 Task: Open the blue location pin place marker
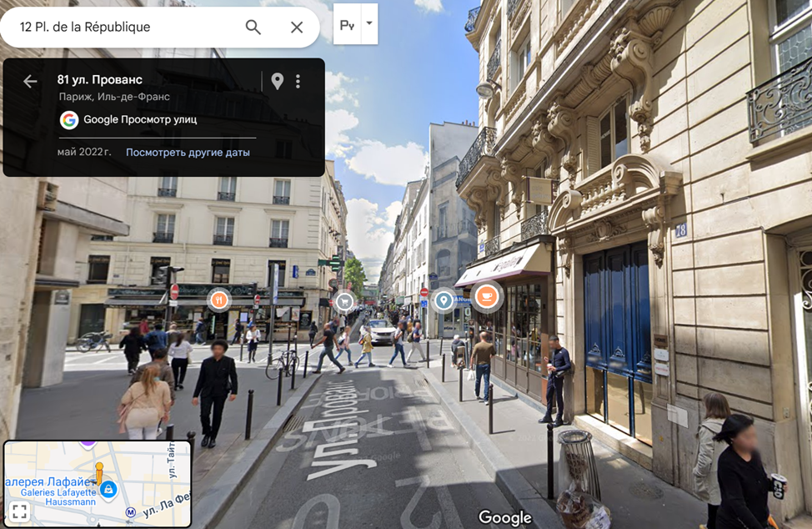444,300
